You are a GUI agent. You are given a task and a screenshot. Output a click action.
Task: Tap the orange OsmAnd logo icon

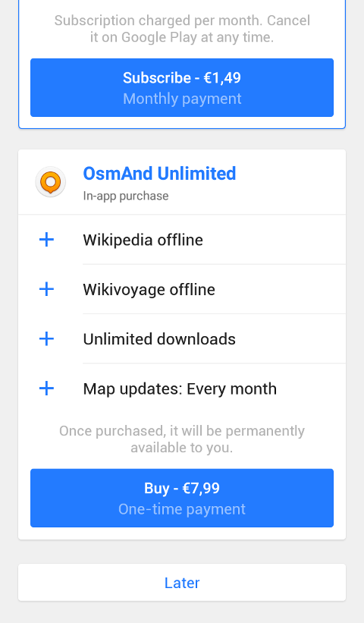tap(50, 182)
